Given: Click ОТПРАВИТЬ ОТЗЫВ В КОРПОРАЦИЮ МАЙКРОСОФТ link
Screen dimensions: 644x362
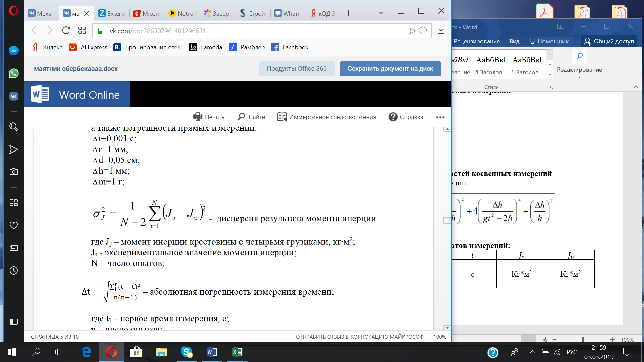Looking at the screenshot, I should pyautogui.click(x=361, y=337).
